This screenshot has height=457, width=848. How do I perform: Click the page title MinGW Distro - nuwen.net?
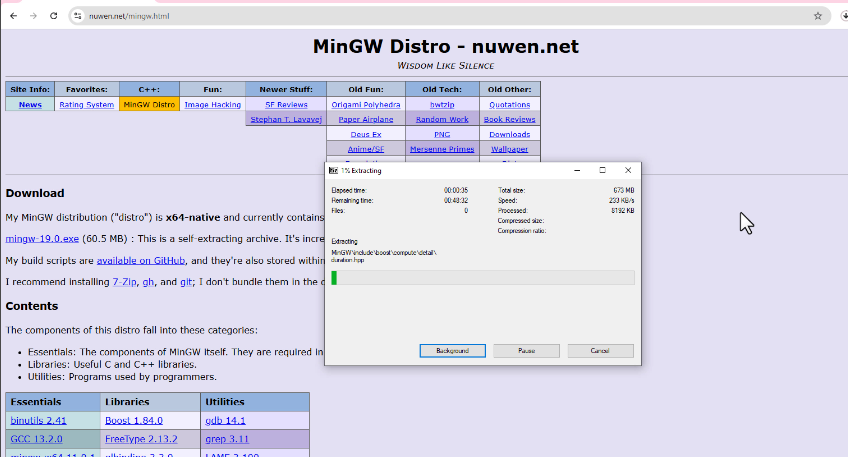(x=446, y=47)
